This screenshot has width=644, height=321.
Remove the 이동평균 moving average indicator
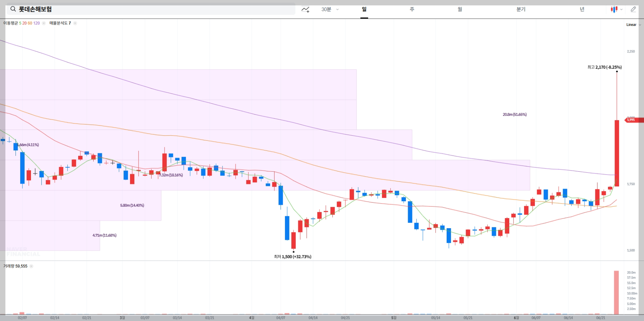point(44,23)
